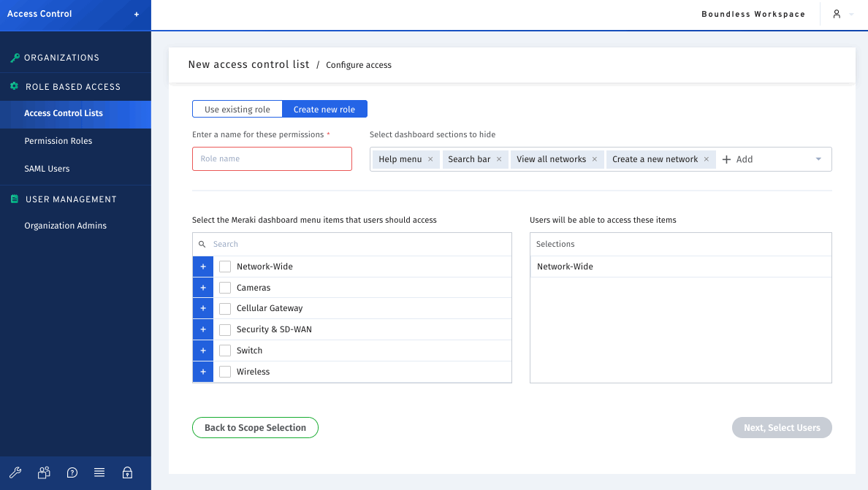
Task: Expand the Switch menu item
Action: click(202, 351)
